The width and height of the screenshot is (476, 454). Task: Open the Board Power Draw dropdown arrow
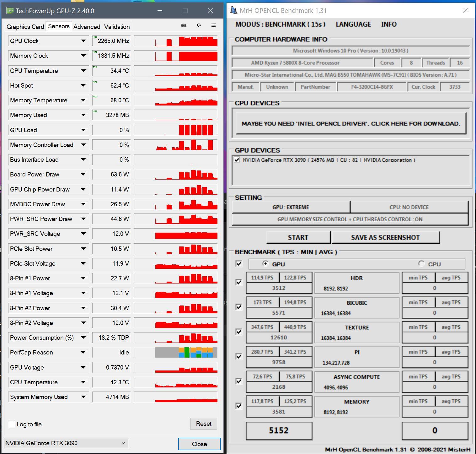83,174
